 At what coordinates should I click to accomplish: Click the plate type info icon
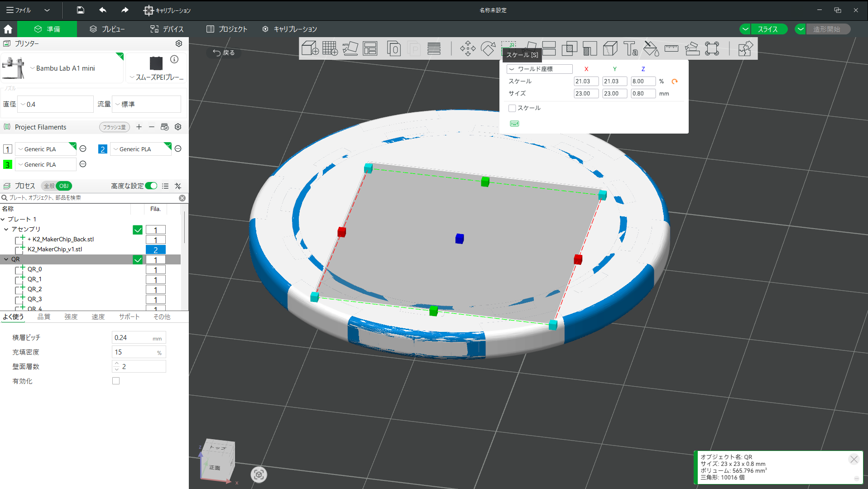click(174, 59)
